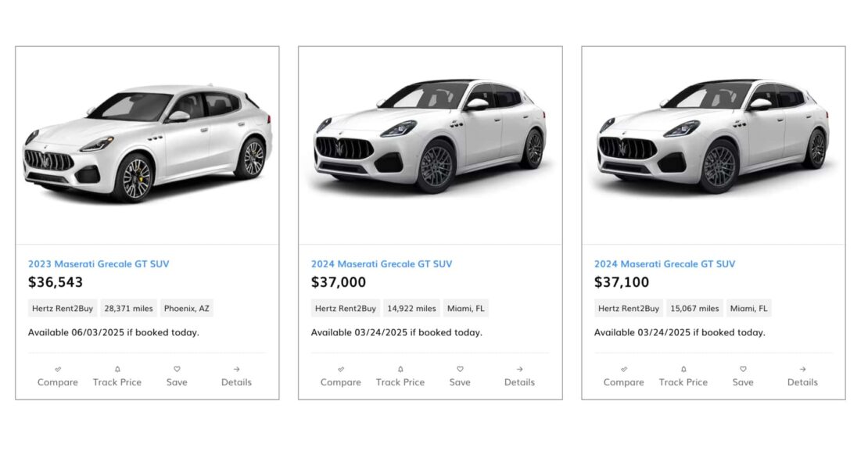Viewport: 868px width, 451px height.
Task: Click the Phoenix, AZ location tag
Action: click(x=186, y=309)
